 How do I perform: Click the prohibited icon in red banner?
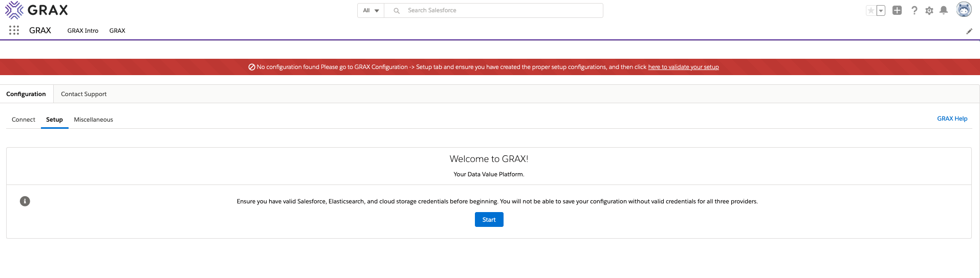tap(252, 67)
